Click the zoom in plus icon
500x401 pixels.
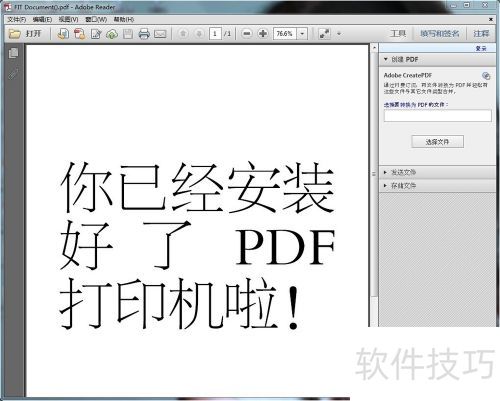(x=263, y=34)
